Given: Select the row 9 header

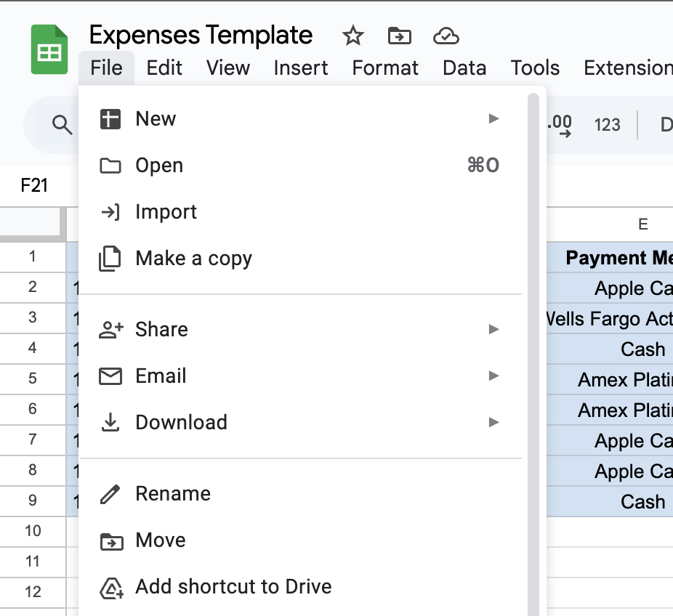Looking at the screenshot, I should 33,500.
